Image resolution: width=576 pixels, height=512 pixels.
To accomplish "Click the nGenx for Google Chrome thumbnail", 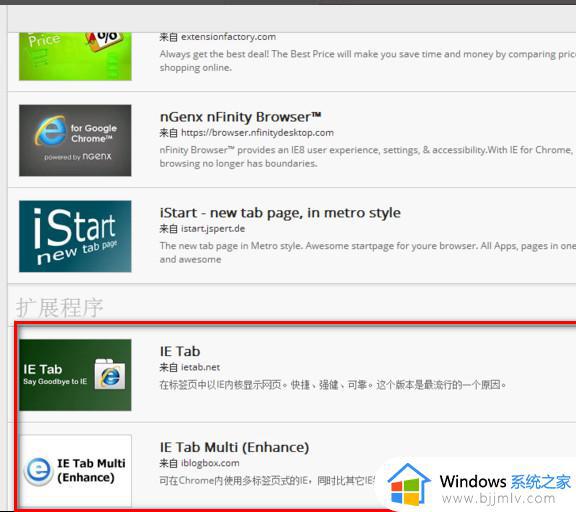I will (75, 140).
